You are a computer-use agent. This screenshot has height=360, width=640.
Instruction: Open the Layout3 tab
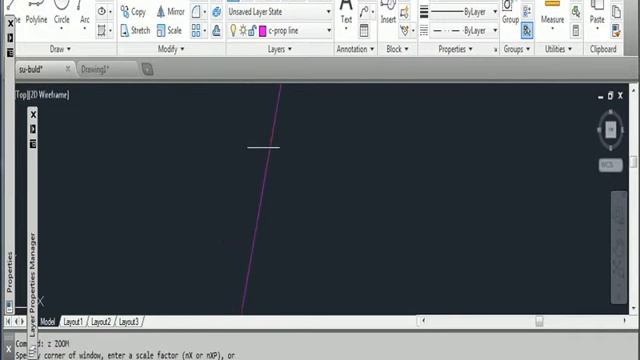[x=129, y=322]
